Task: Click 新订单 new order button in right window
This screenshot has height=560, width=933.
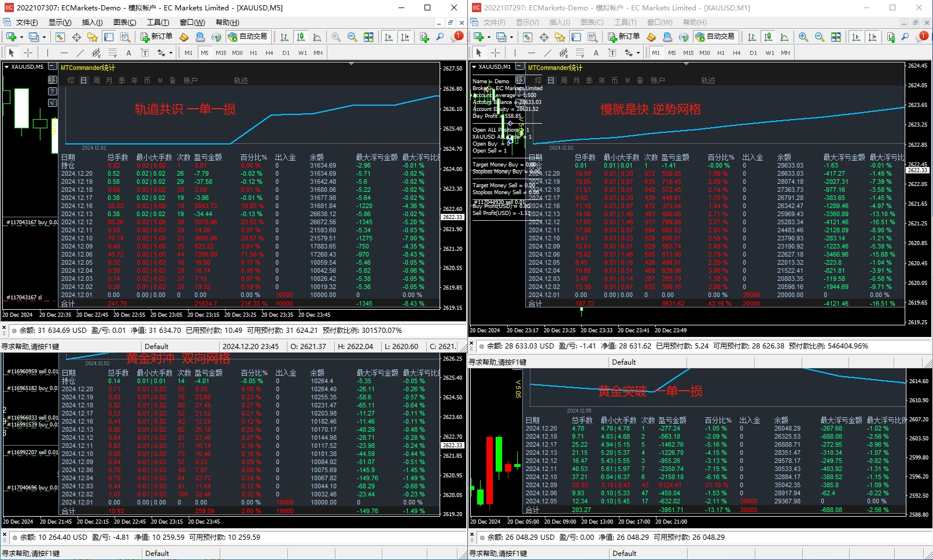Action: pos(624,37)
